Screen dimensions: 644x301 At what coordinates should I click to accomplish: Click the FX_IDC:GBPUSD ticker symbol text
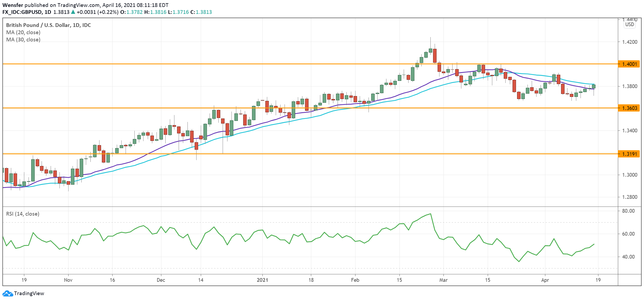pos(22,12)
